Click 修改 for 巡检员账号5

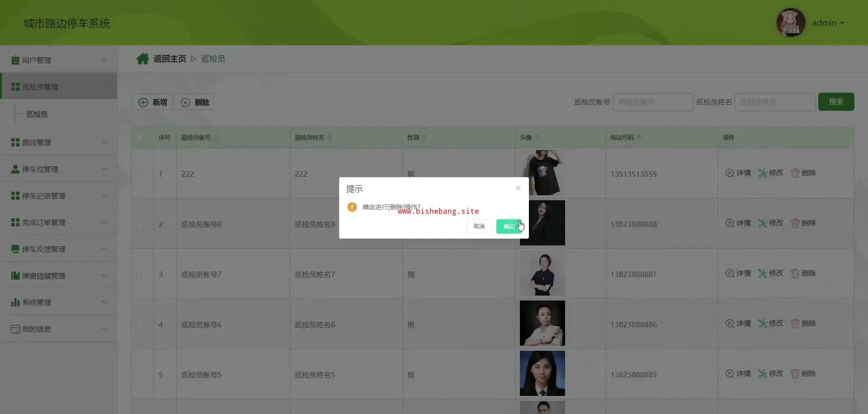771,374
